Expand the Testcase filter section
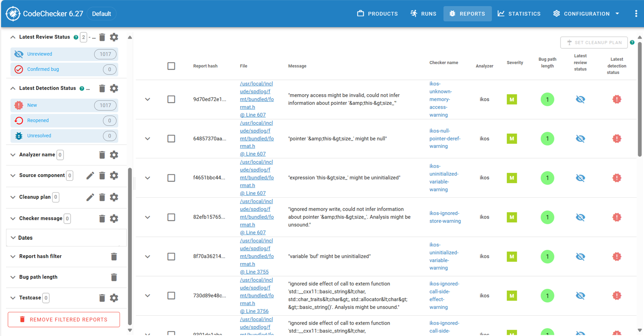Image resolution: width=644 pixels, height=336 pixels. point(13,298)
